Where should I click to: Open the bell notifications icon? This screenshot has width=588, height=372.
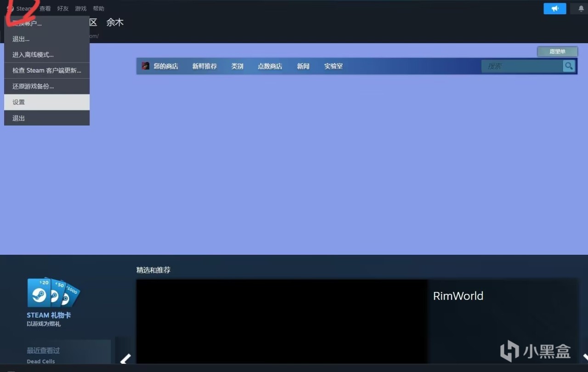pyautogui.click(x=581, y=9)
